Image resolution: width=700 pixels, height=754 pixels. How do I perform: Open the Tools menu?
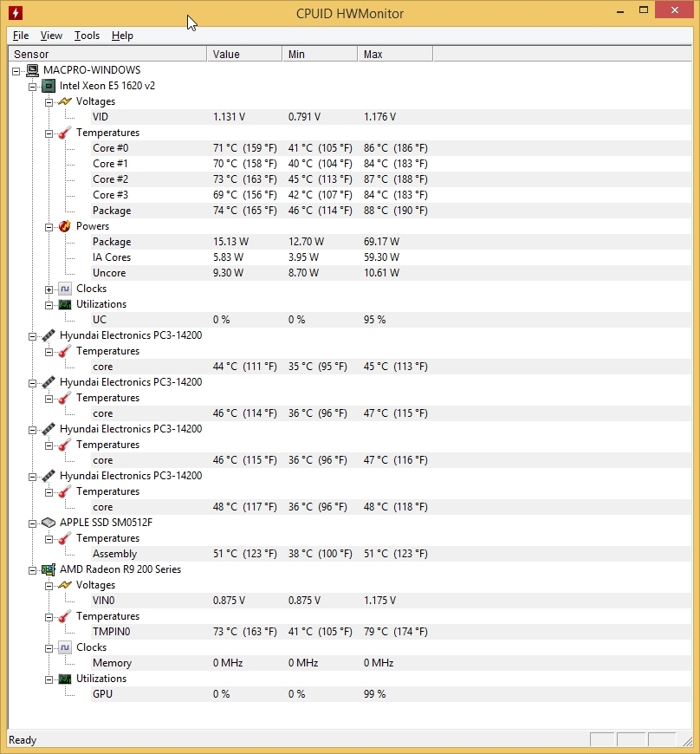coord(87,36)
